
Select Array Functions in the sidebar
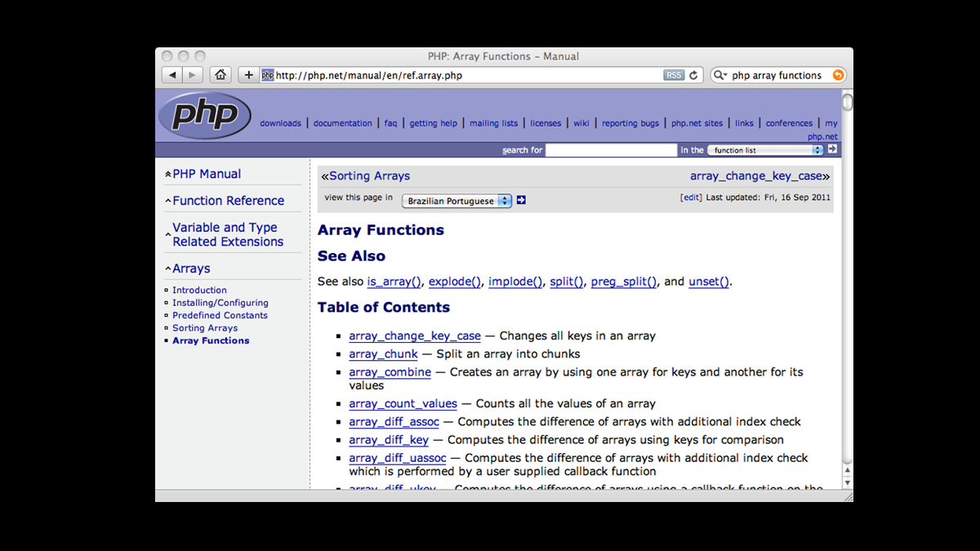211,340
